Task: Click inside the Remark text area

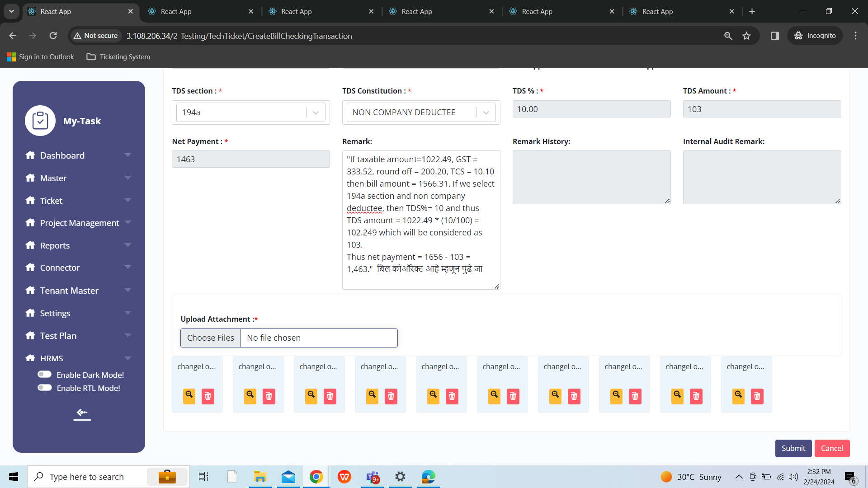Action: (x=421, y=220)
